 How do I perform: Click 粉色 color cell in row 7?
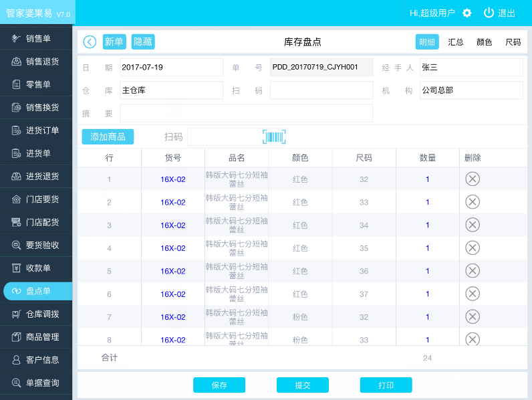pos(300,317)
